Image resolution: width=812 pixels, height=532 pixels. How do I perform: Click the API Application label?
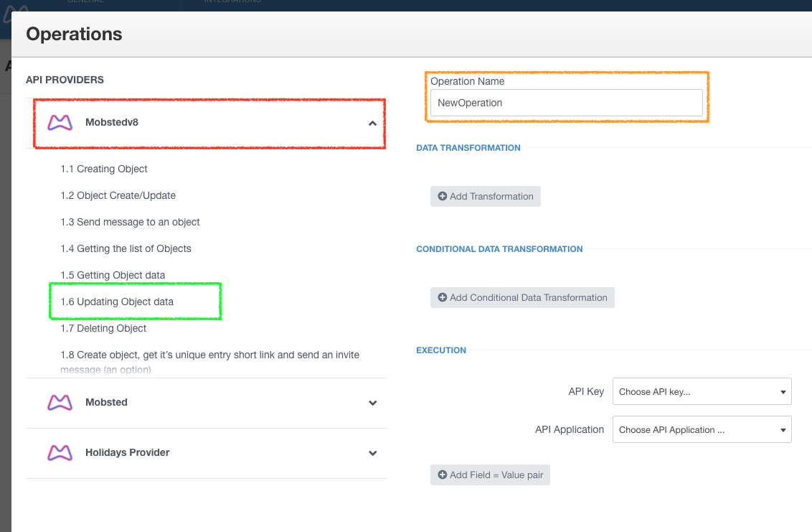(570, 429)
